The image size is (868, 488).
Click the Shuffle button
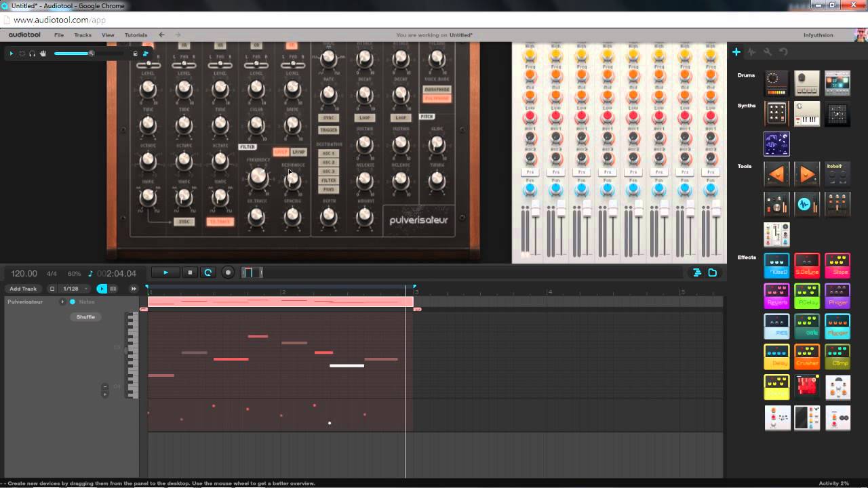click(85, 317)
